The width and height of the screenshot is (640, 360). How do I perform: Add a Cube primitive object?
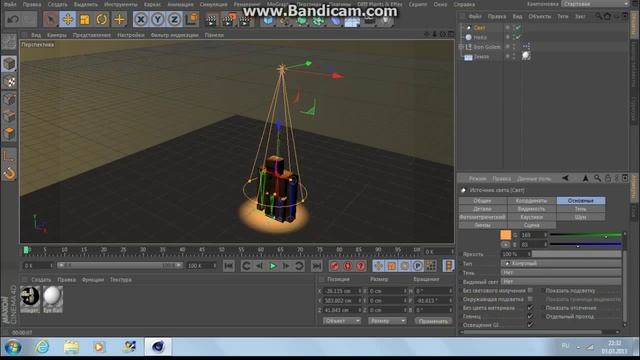pos(268,20)
